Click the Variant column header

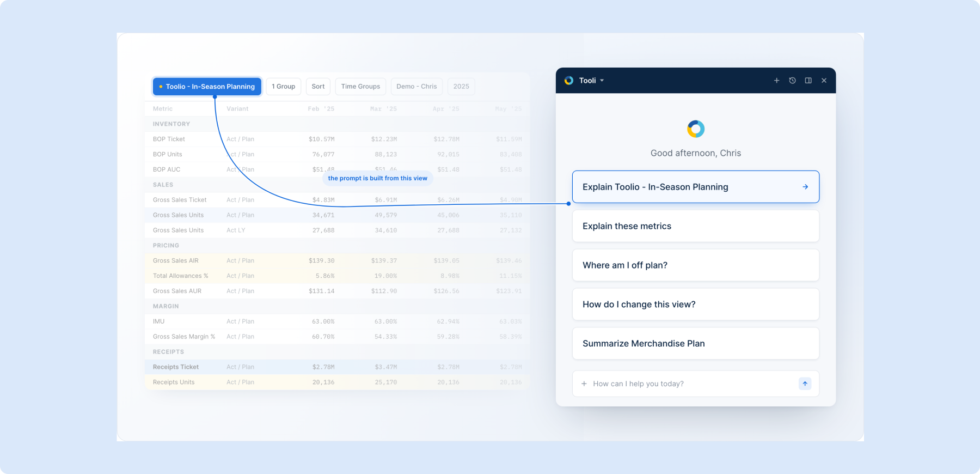click(237, 109)
